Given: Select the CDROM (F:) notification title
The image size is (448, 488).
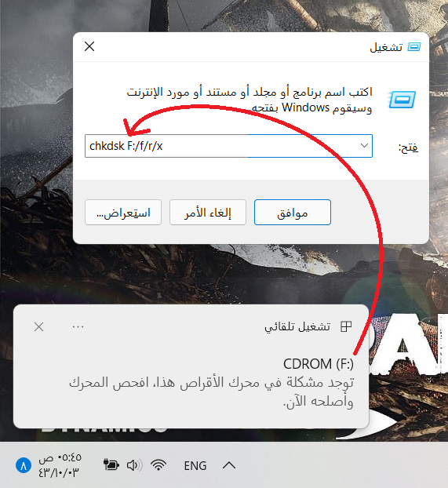Looking at the screenshot, I should point(319,364).
